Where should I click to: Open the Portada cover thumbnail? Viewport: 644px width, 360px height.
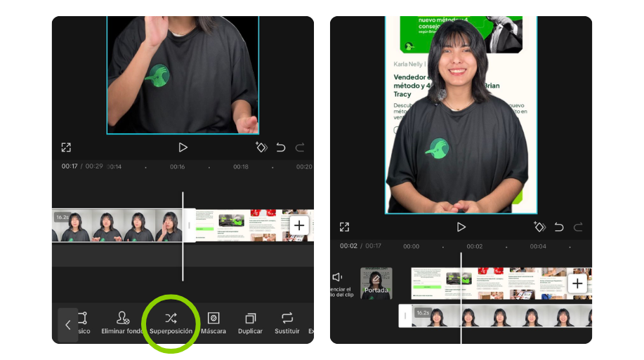point(376,284)
